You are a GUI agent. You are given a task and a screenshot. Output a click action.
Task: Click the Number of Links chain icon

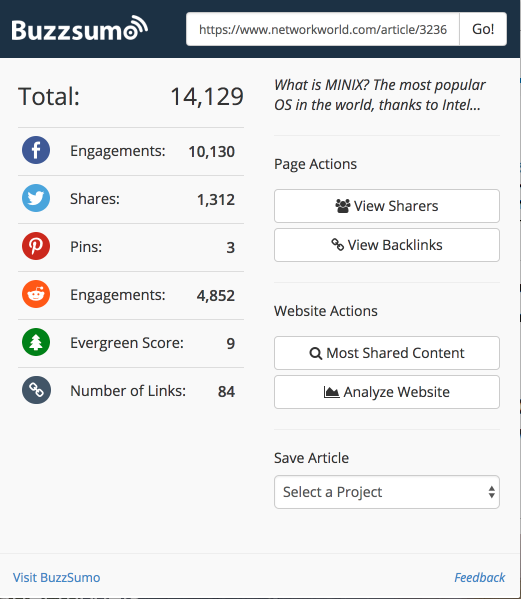36,390
